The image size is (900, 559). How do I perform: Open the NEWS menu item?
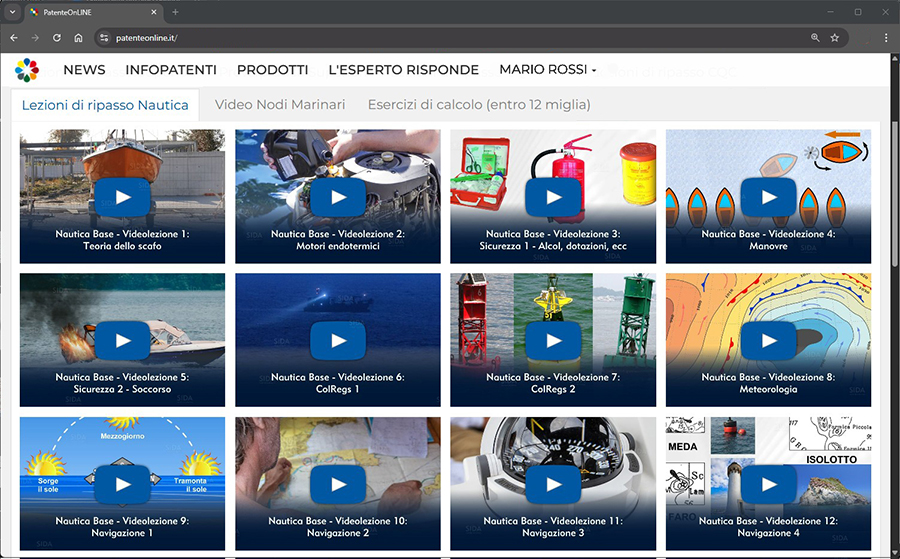coord(84,70)
